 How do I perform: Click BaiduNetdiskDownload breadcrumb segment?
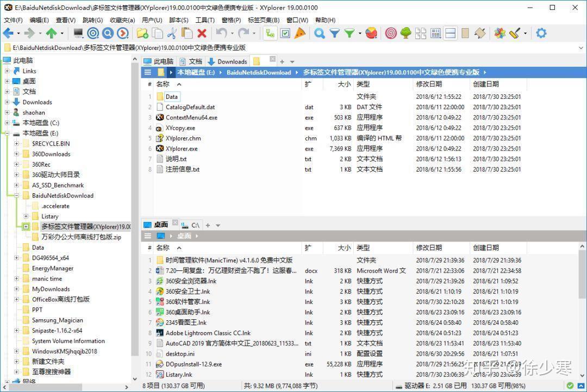tap(259, 73)
